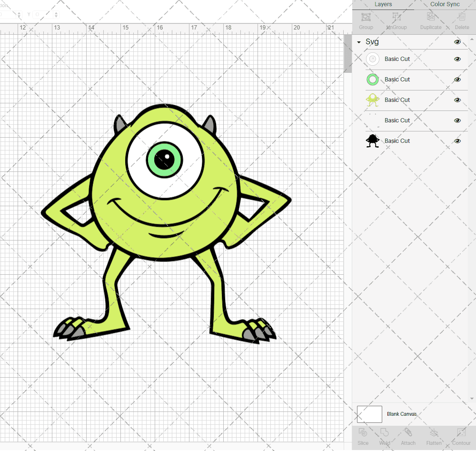Image resolution: width=476 pixels, height=451 pixels.
Task: Click the UnGroup icon
Action: [397, 17]
